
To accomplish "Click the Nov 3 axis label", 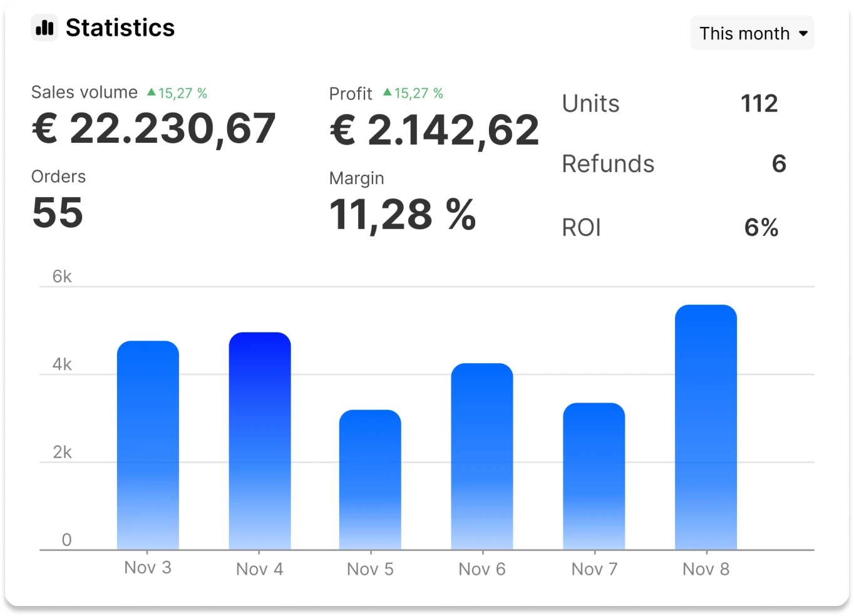I will point(148,567).
